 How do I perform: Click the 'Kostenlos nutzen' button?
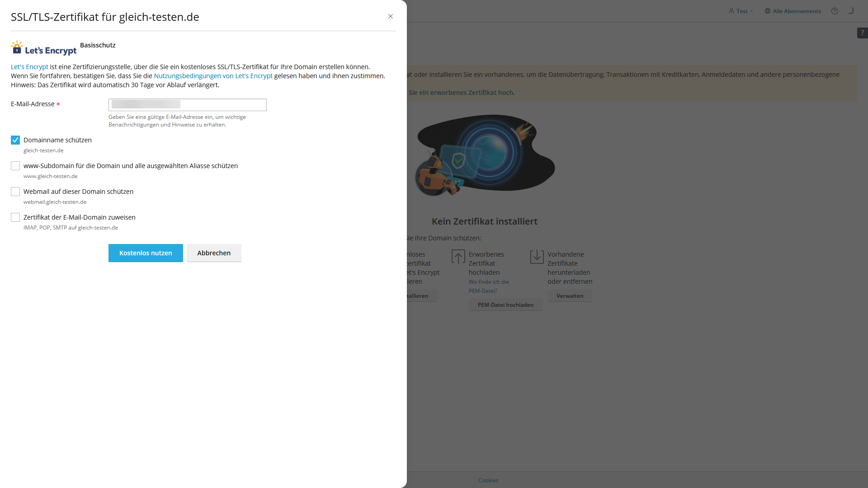coord(145,253)
